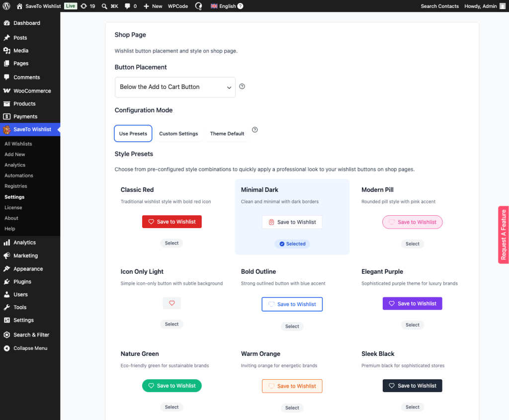The image size is (509, 420).
Task: Click the green Nature Green preview button
Action: click(171, 386)
